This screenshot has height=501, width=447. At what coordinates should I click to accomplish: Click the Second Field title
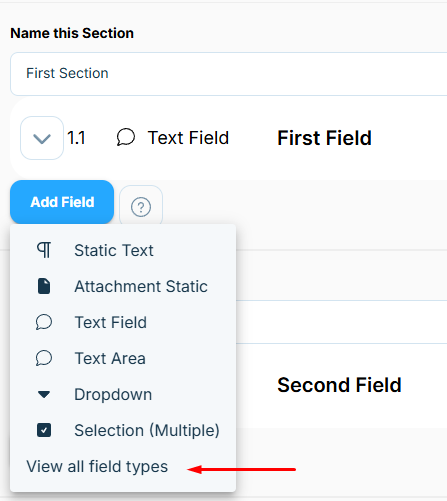pyautogui.click(x=339, y=385)
